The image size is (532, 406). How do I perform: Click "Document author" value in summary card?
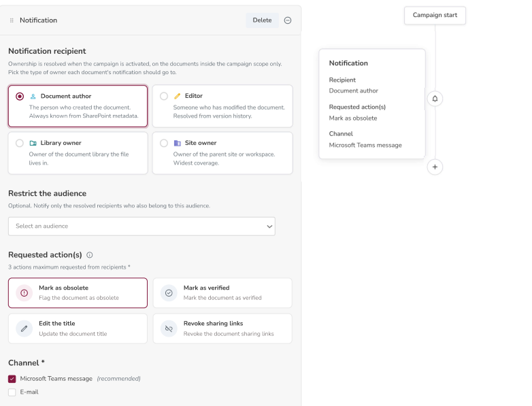[354, 91]
